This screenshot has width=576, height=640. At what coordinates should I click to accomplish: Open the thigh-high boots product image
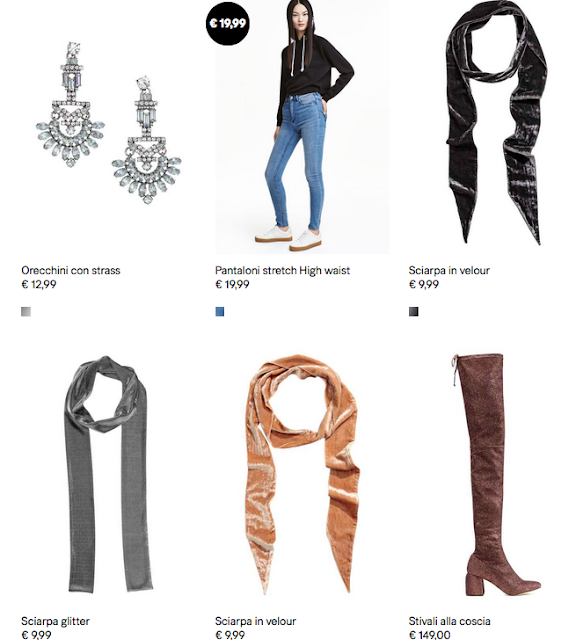[496, 475]
